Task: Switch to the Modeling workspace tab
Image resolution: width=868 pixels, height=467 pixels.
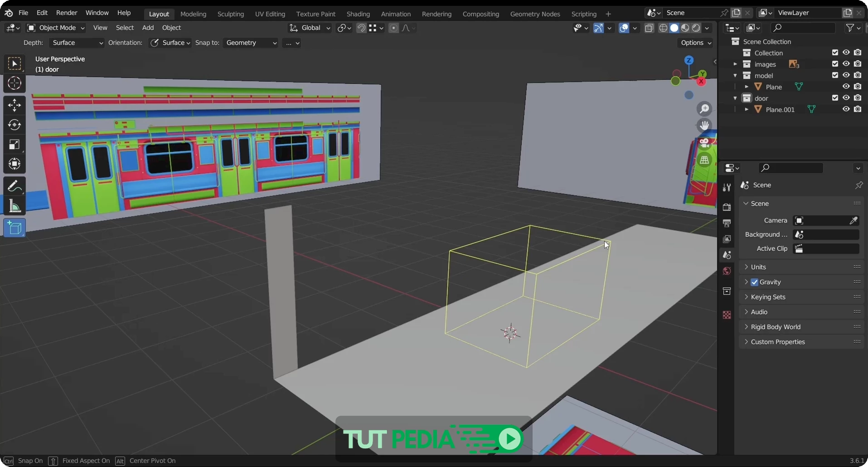Action: [193, 14]
